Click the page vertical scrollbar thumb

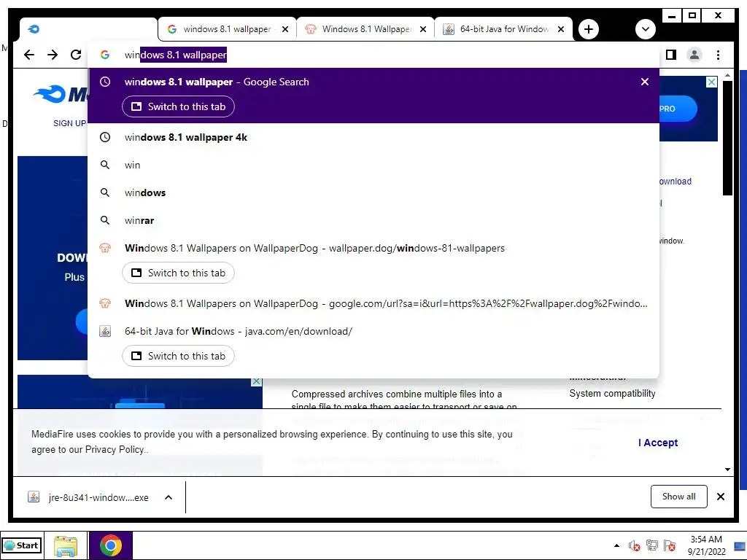point(727,138)
